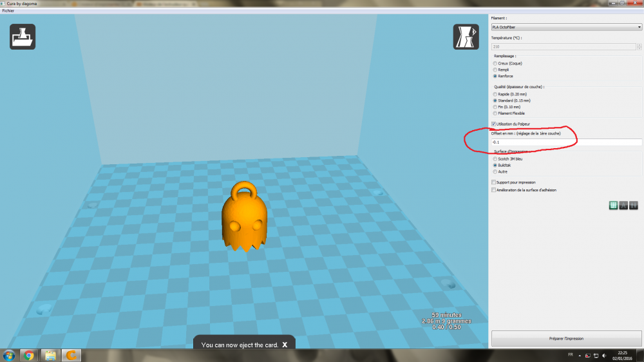Select the orange ghost model

pyautogui.click(x=244, y=216)
